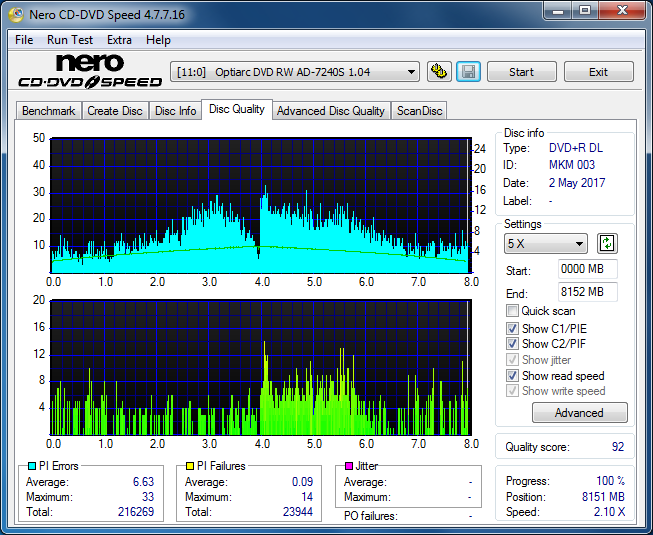Click the Exit button

click(x=598, y=72)
